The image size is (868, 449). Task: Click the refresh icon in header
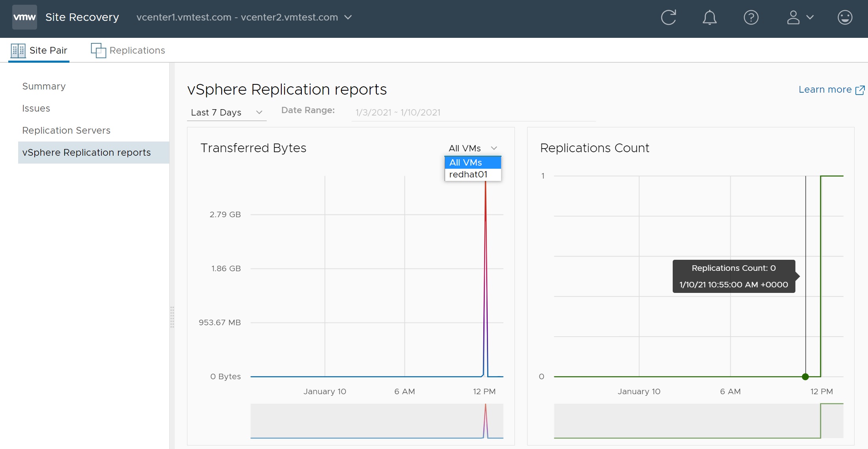pos(668,17)
